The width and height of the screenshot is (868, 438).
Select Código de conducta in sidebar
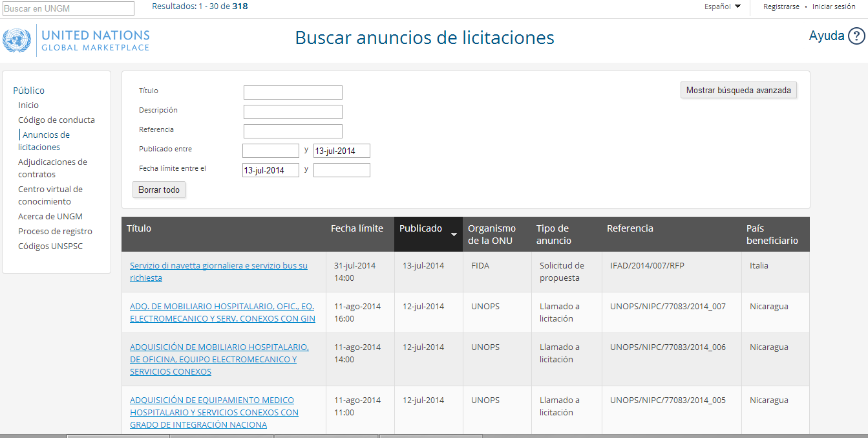(56, 120)
